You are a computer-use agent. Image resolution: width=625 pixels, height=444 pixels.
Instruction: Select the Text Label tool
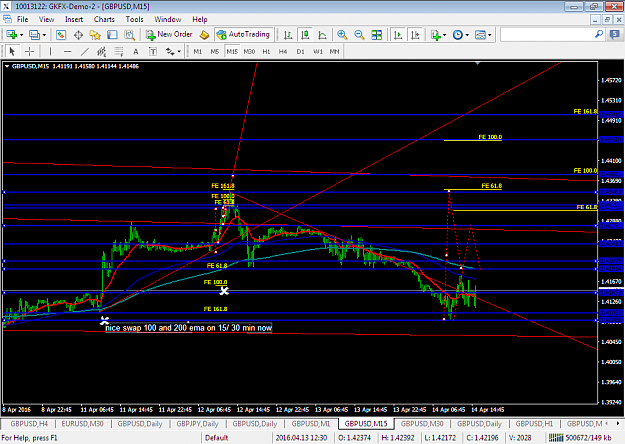click(153, 51)
